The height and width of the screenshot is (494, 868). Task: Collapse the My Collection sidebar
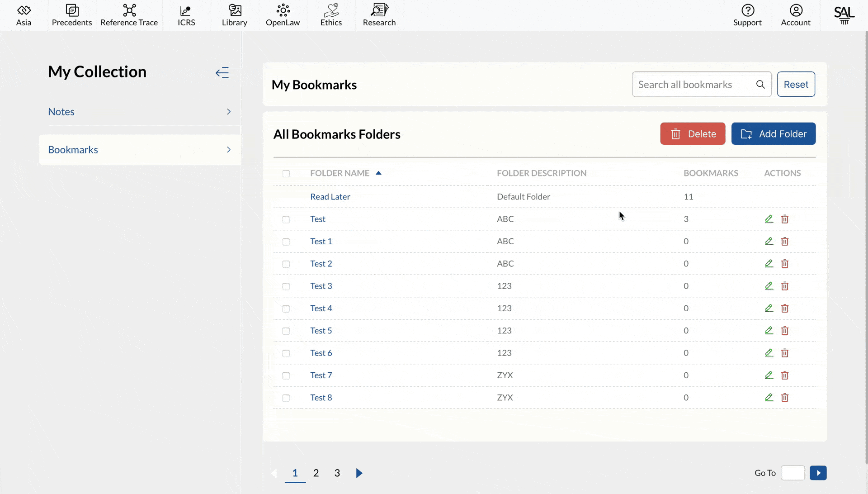[222, 72]
